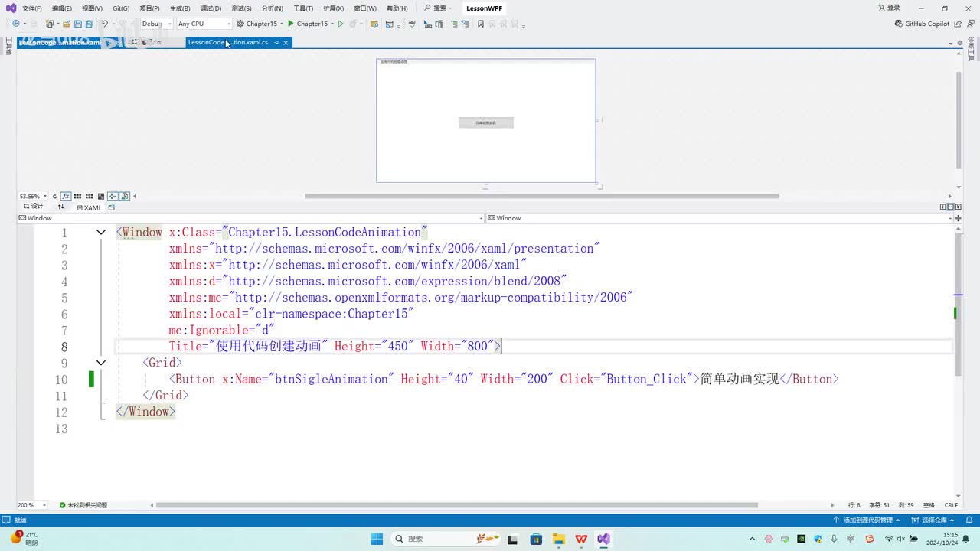Click 选择仓库 in the status bar
Image resolution: width=980 pixels, height=551 pixels.
pyautogui.click(x=933, y=520)
